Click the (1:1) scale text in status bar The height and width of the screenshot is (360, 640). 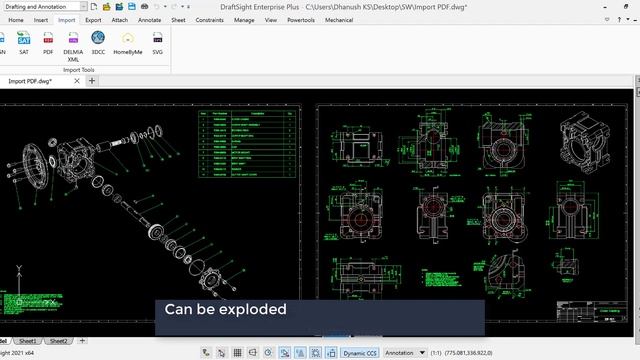436,353
